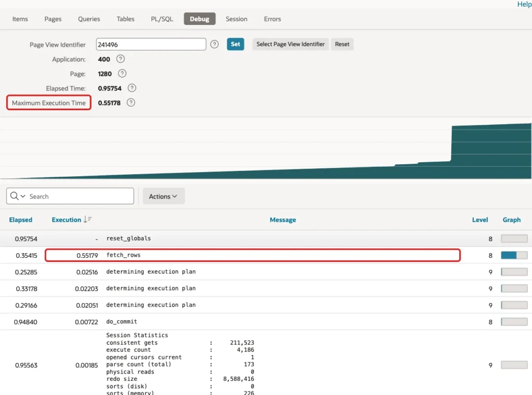Click the Set button

(x=235, y=44)
